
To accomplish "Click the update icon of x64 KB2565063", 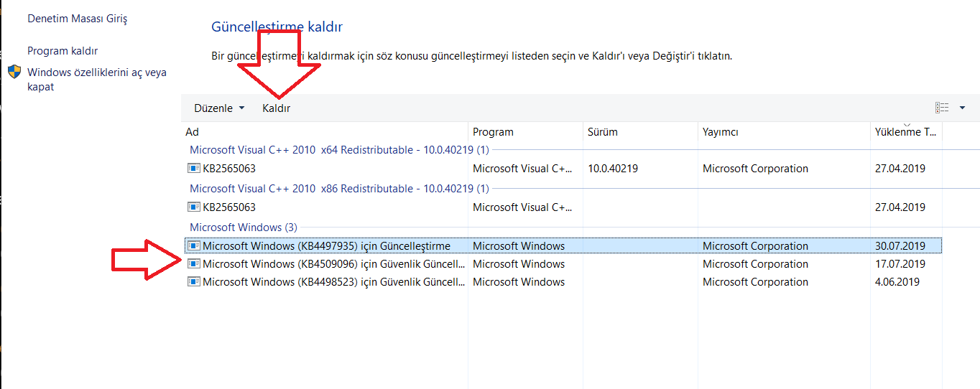I will click(193, 169).
